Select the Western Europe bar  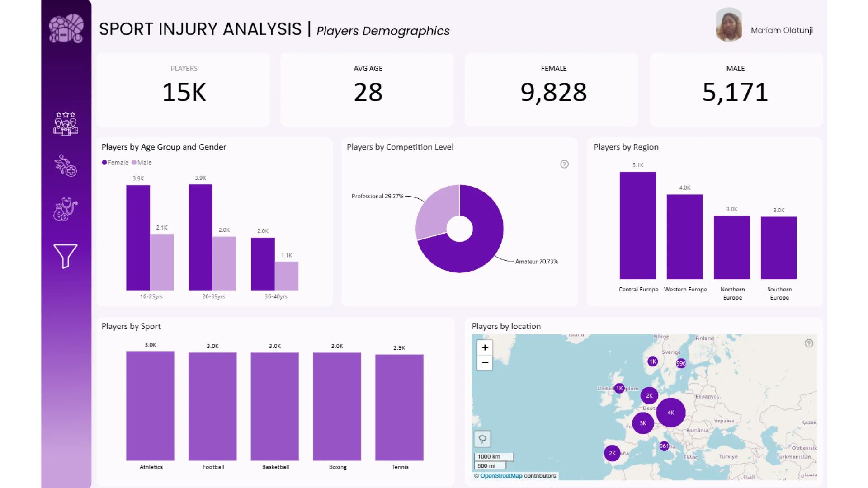click(684, 237)
